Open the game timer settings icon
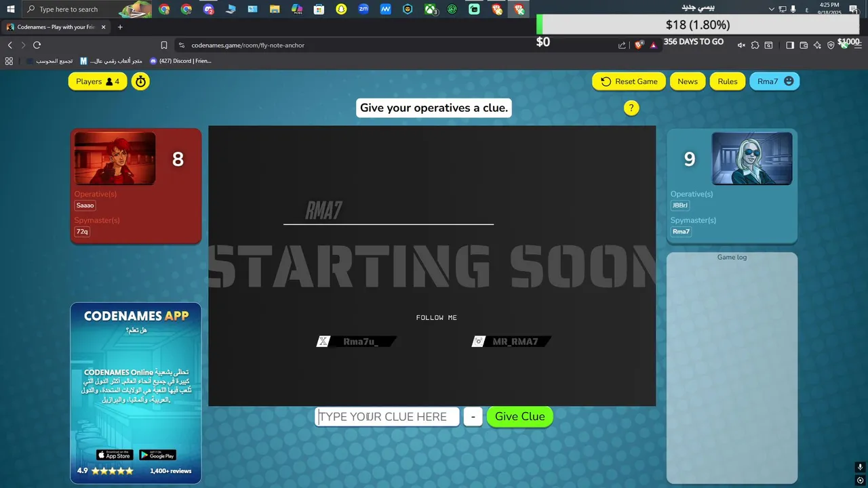This screenshot has width=868, height=488. click(x=140, y=81)
